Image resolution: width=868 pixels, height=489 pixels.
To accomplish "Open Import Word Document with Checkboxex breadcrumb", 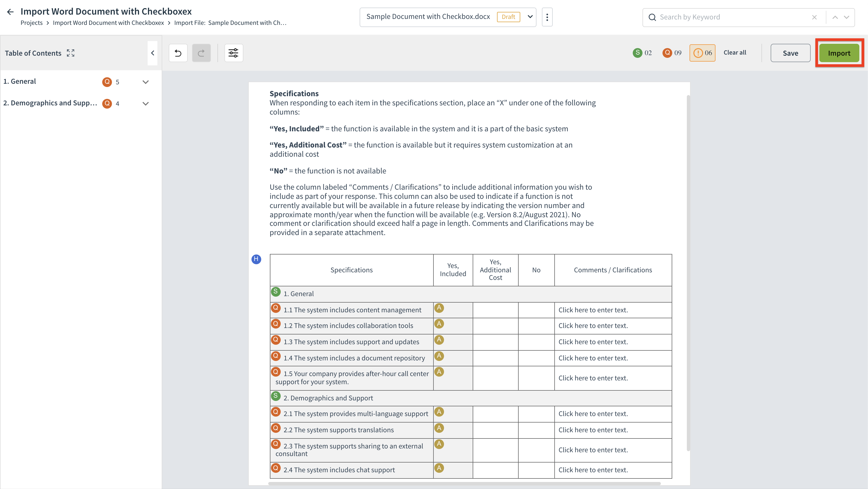I will click(108, 23).
